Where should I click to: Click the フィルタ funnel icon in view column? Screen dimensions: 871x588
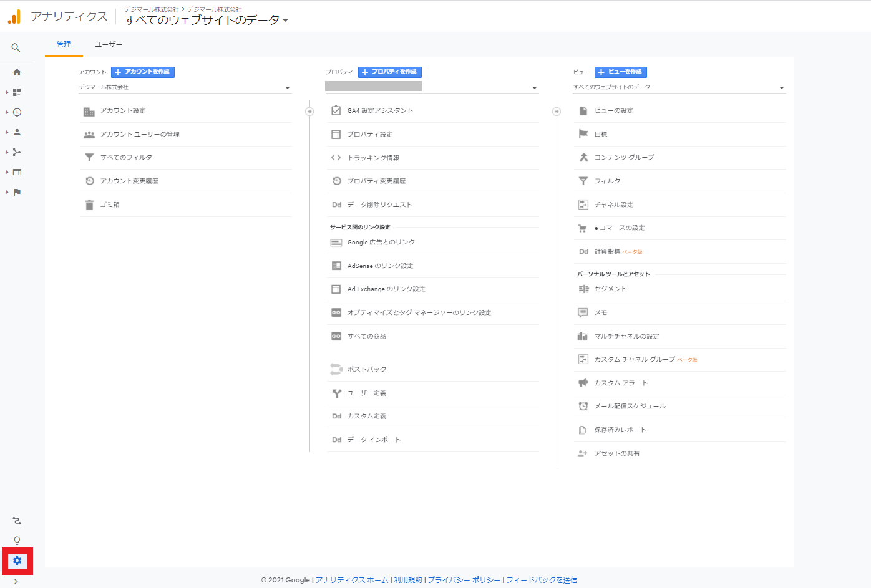click(x=583, y=181)
